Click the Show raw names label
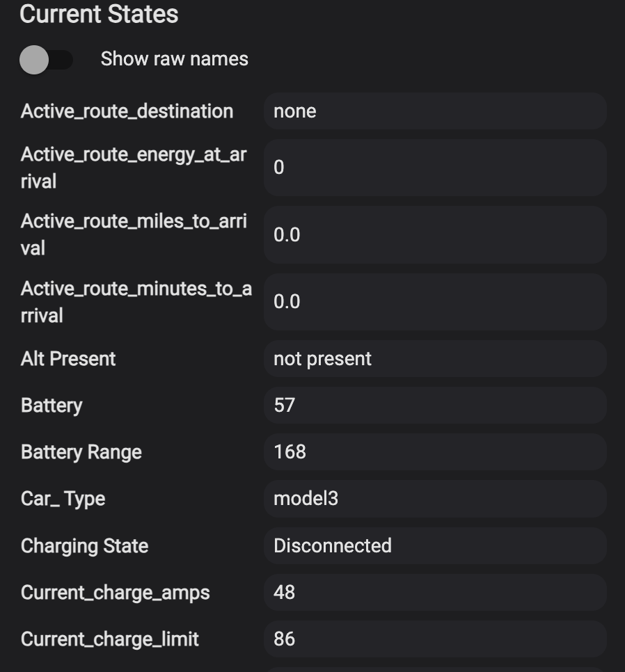The image size is (625, 672). pyautogui.click(x=174, y=59)
